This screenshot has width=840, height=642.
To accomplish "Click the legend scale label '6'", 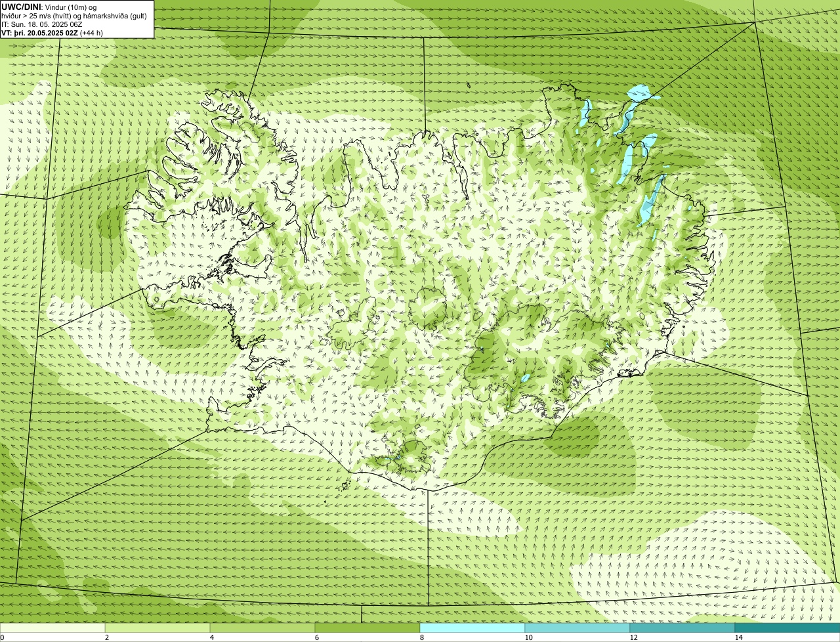I will (316, 637).
